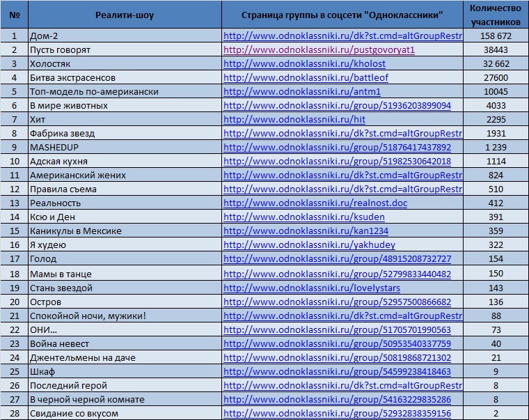The width and height of the screenshot is (529, 420).
Task: Open the link in the Последний герой row
Action: (342, 386)
